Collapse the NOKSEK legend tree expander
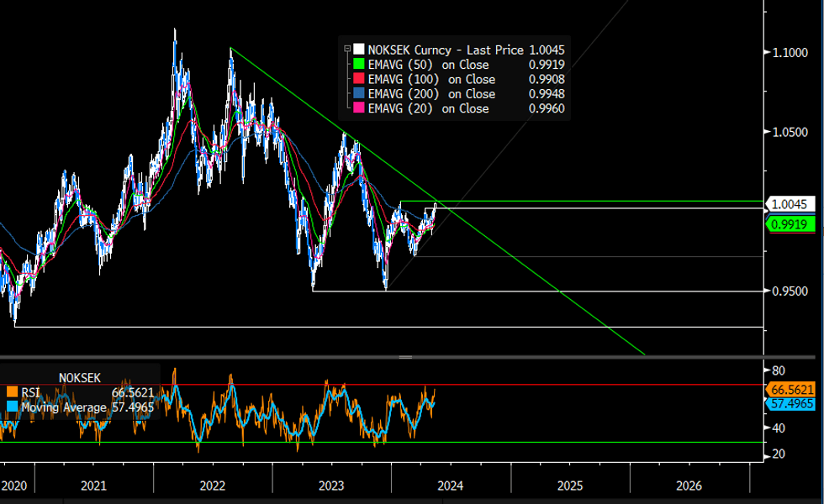The width and height of the screenshot is (824, 504). pos(346,49)
